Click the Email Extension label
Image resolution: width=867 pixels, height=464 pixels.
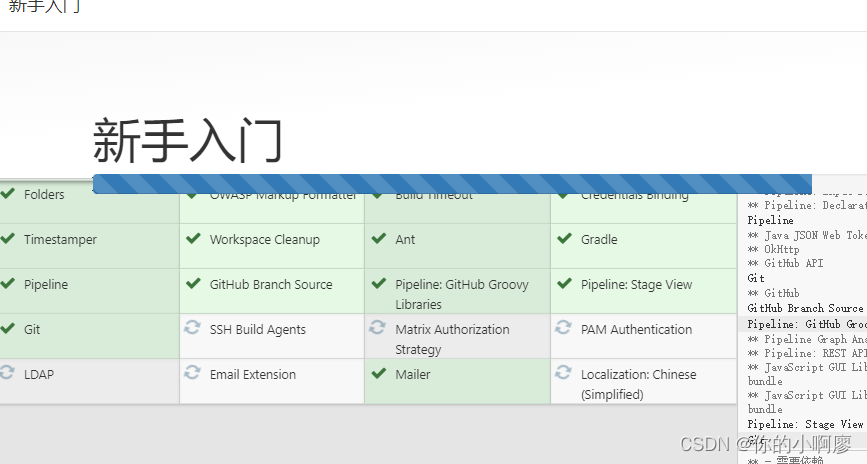[253, 374]
